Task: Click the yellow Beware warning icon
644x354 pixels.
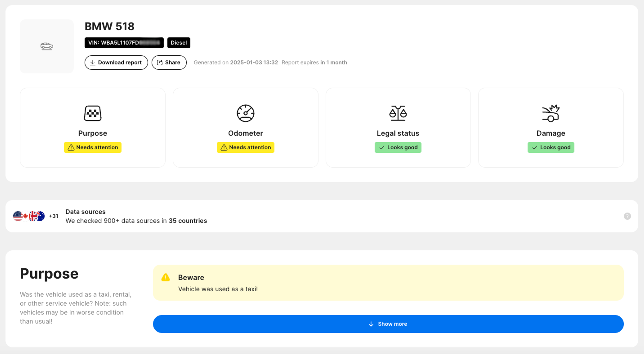Action: [x=166, y=277]
